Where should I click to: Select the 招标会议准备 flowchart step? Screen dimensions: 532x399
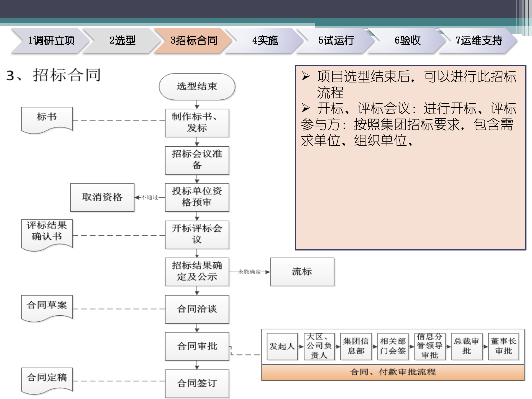197,160
